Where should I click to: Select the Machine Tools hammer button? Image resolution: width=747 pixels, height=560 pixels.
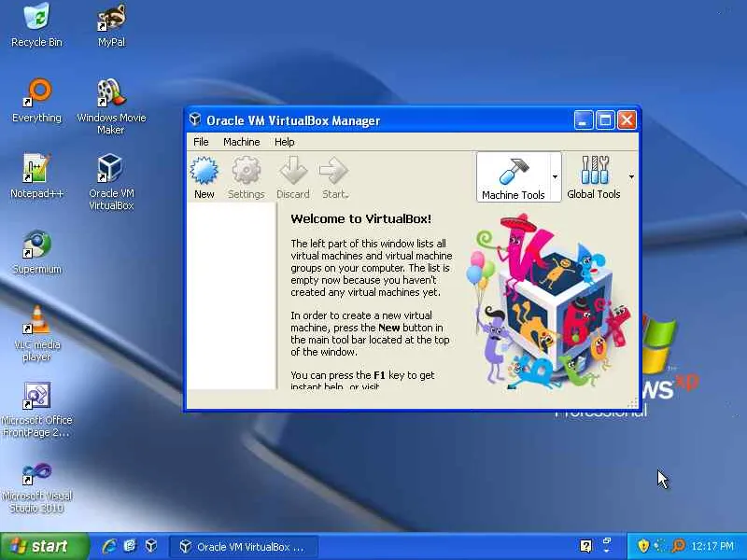click(513, 177)
